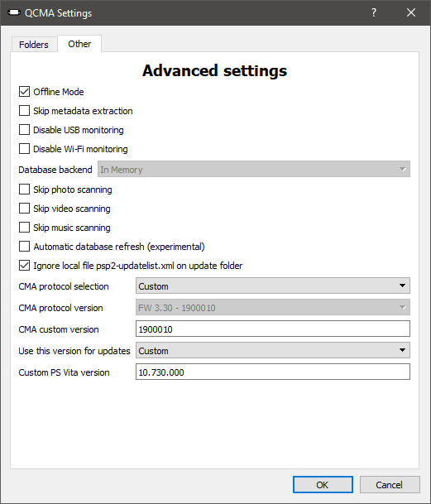Click the CMA protocol version label

60,308
